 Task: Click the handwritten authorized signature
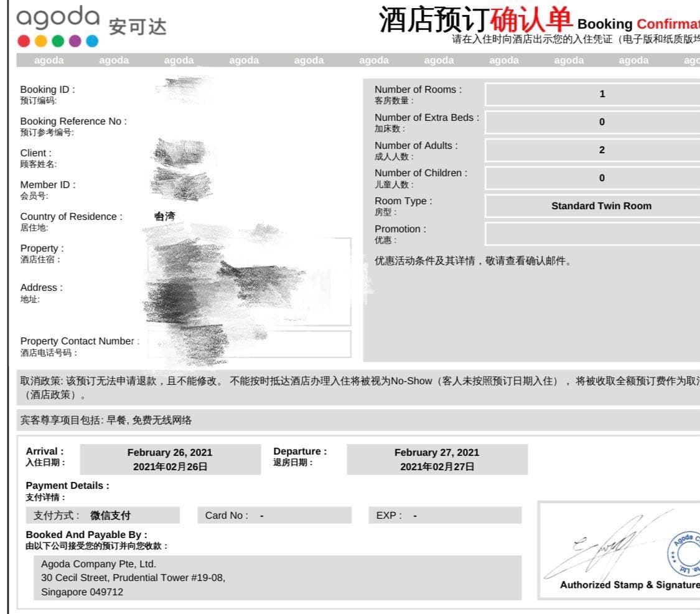[607, 547]
